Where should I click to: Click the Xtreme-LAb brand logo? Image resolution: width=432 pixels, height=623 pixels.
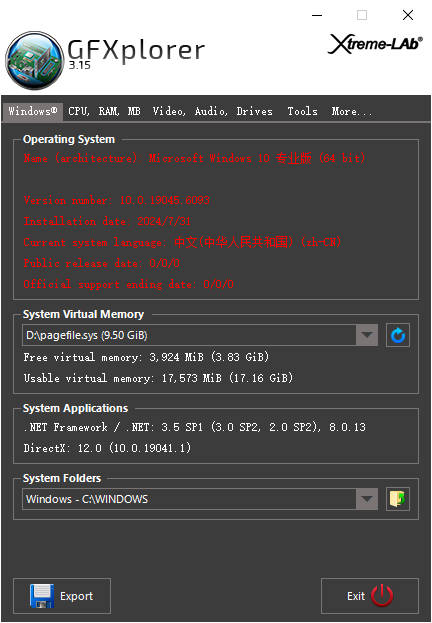click(375, 44)
